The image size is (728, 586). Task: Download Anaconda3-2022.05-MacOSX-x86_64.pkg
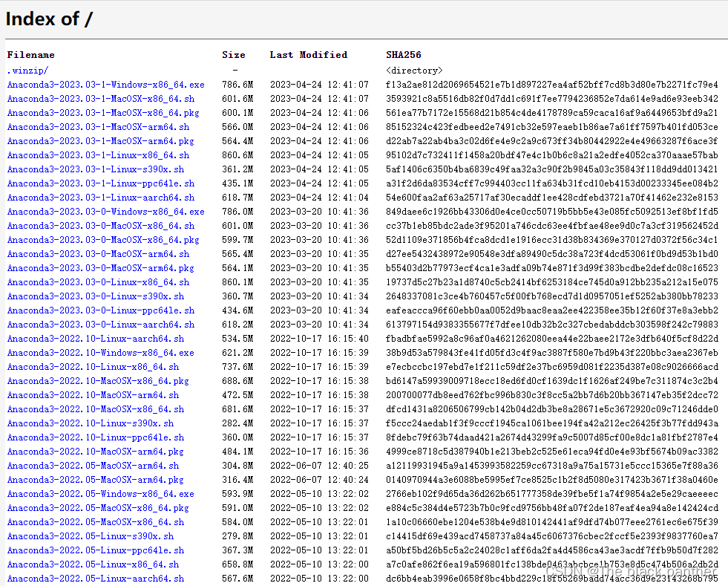[x=98, y=508]
